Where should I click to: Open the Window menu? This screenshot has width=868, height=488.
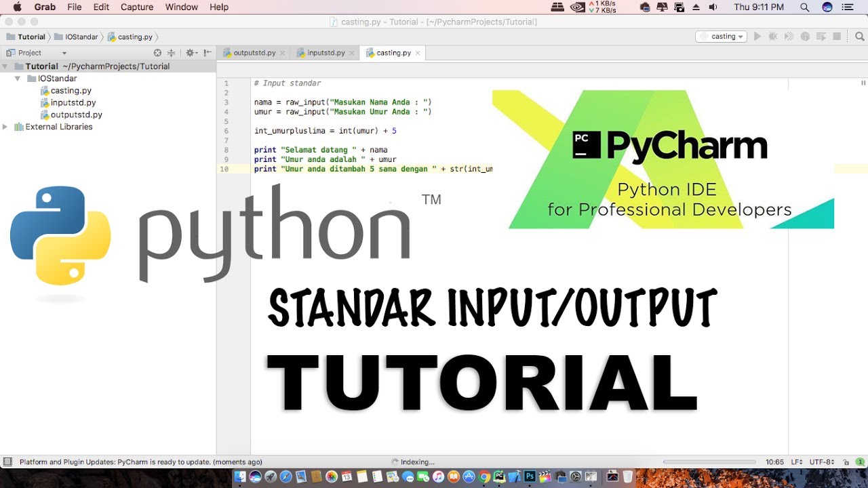point(182,7)
